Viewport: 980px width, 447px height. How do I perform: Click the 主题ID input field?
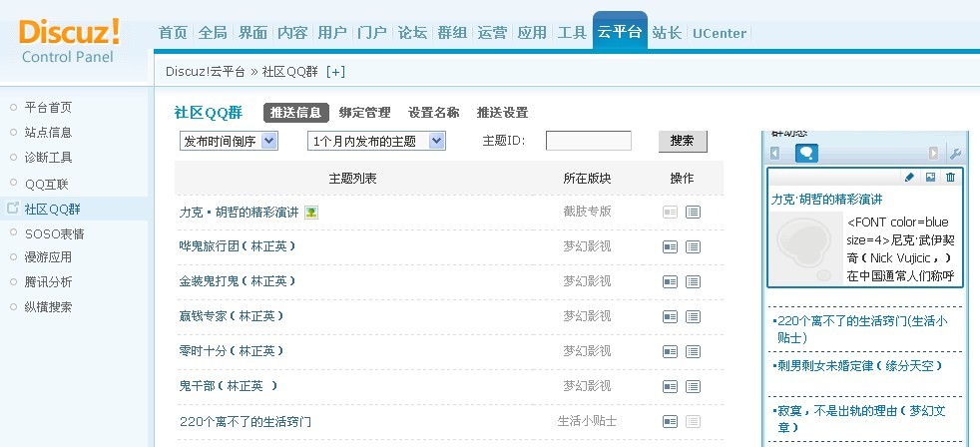588,141
